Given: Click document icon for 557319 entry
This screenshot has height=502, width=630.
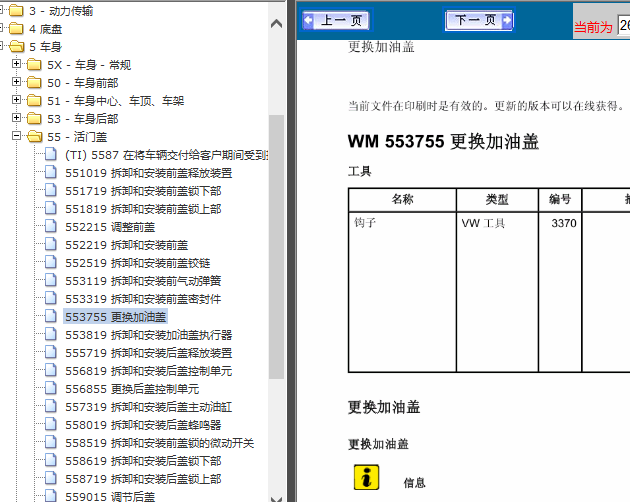Looking at the screenshot, I should (51, 406).
